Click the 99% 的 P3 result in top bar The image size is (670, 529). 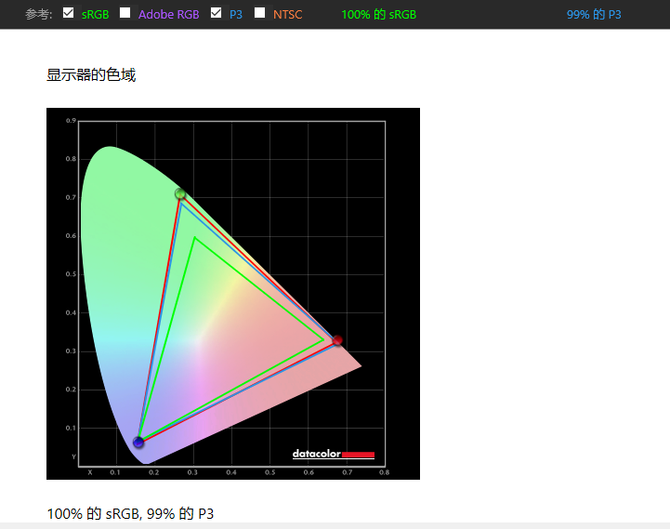coord(594,15)
